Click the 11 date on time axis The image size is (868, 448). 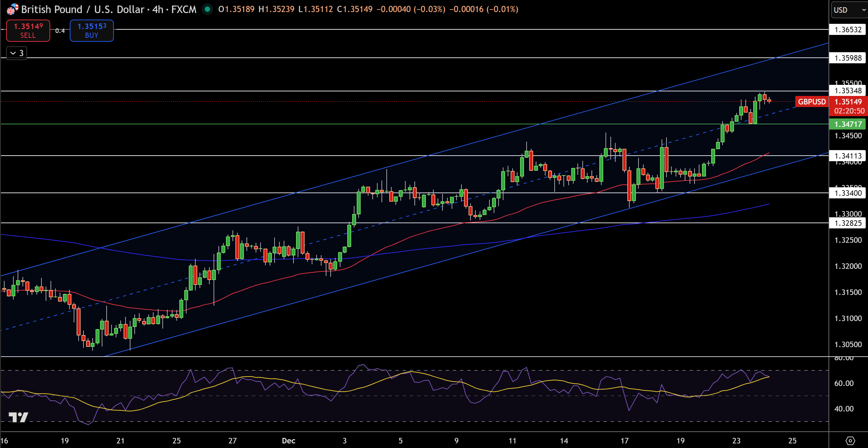pos(512,440)
